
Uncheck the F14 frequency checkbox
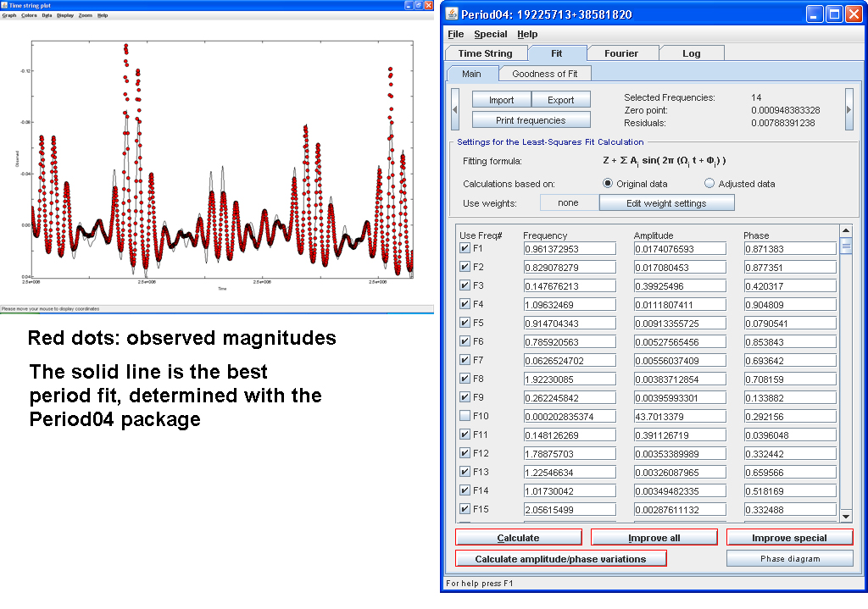pyautogui.click(x=465, y=490)
